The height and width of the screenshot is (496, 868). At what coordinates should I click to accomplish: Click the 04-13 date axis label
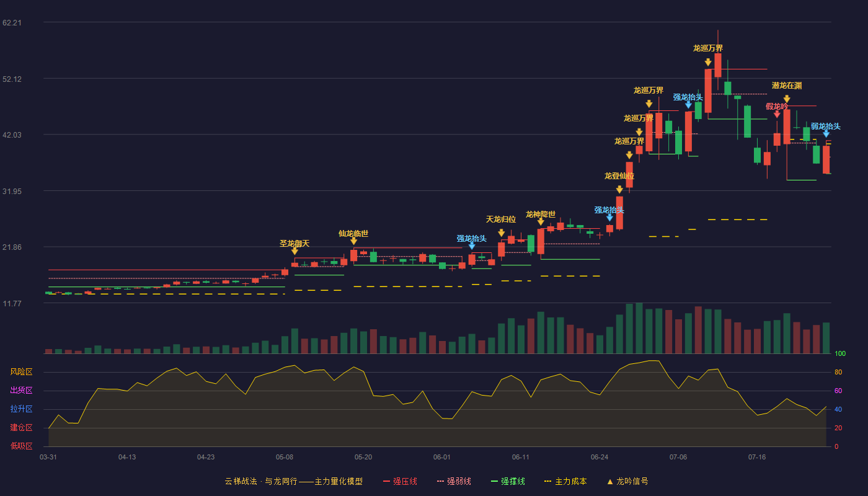(x=127, y=457)
